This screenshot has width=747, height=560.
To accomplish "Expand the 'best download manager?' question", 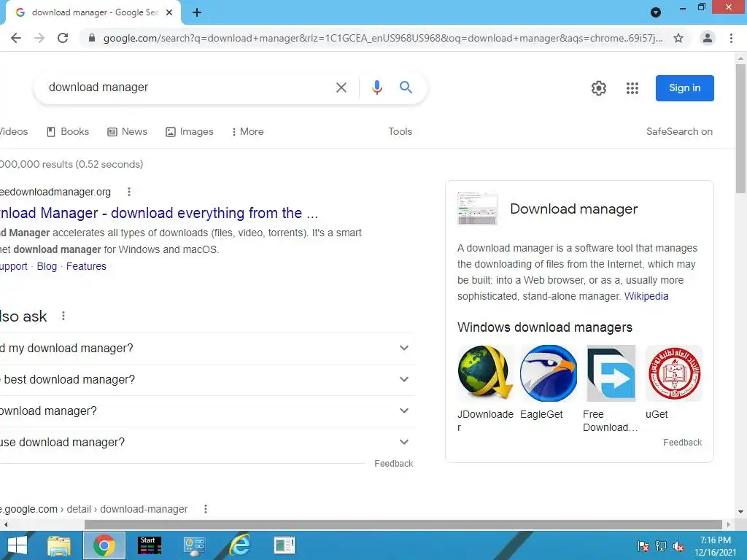I will (x=206, y=379).
